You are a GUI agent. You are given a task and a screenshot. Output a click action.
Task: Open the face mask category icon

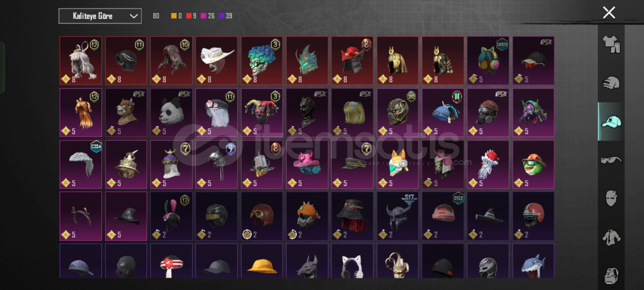pyautogui.click(x=611, y=198)
